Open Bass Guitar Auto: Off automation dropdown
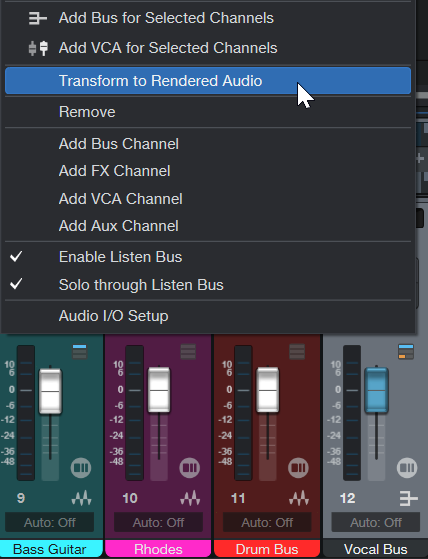This screenshot has height=559, width=428. pyautogui.click(x=50, y=523)
